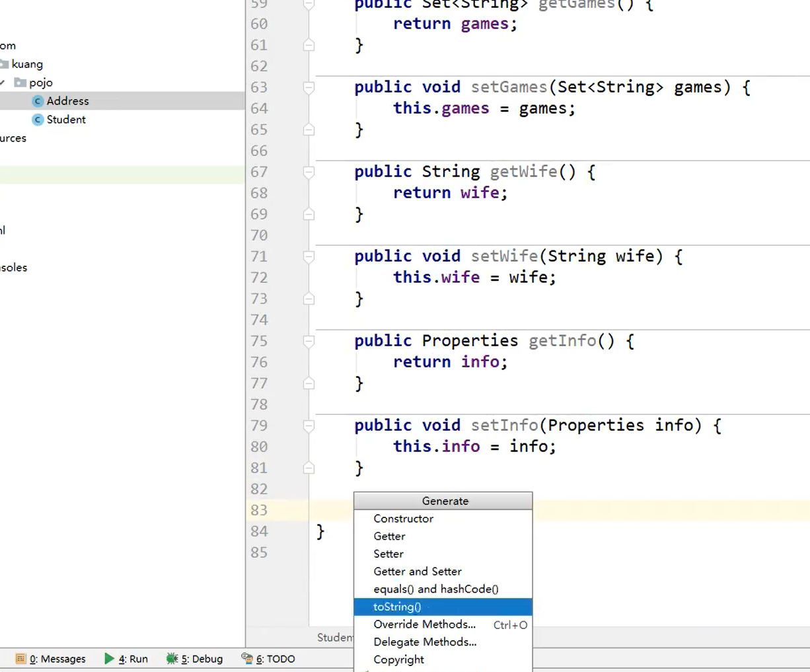Image resolution: width=810 pixels, height=672 pixels.
Task: Collapse the setWife method fold marker, line 71
Action: point(309,256)
